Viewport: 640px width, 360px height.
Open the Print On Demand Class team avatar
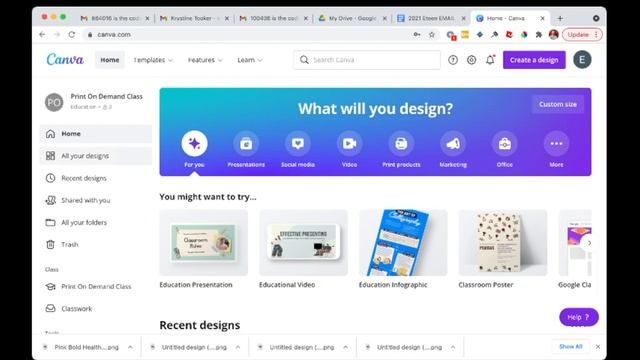click(x=54, y=102)
